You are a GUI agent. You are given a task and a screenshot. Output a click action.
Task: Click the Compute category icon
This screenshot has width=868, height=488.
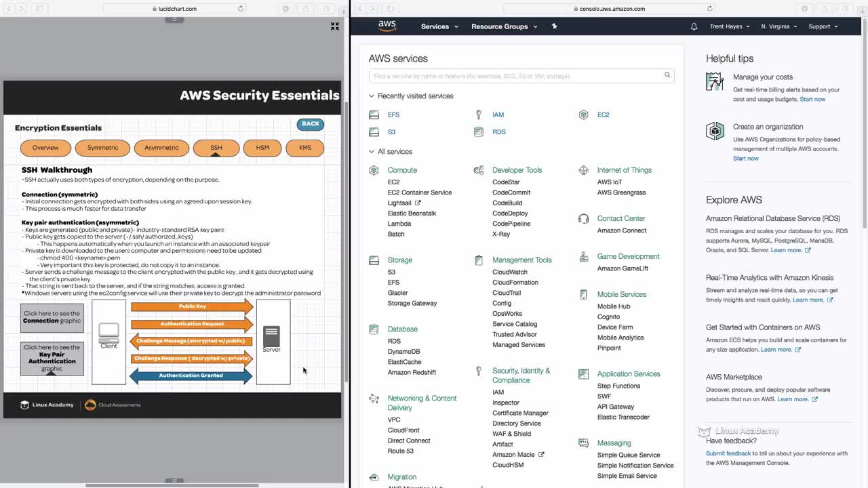pos(374,170)
